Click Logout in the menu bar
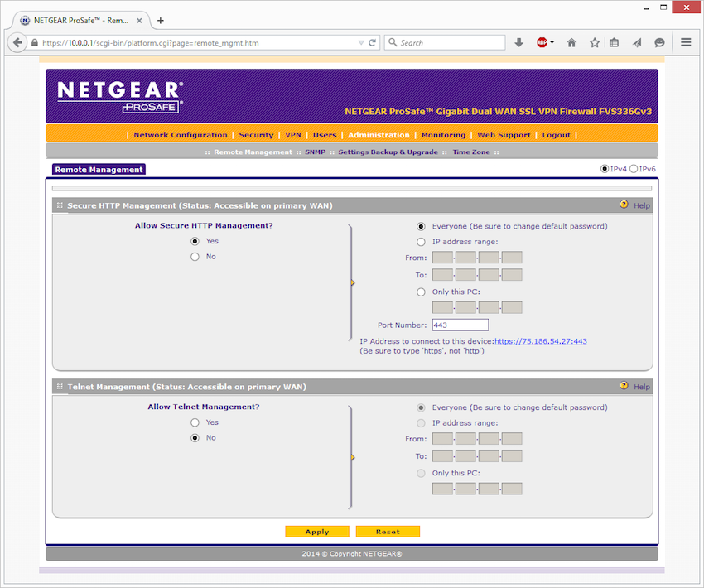Viewport: 704px width, 588px height. tap(556, 135)
